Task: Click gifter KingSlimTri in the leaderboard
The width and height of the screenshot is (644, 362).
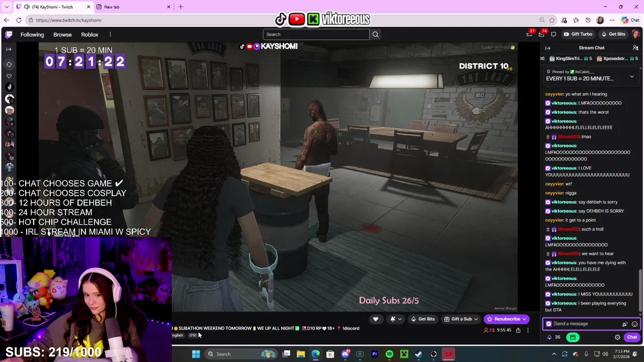Action: [572, 59]
